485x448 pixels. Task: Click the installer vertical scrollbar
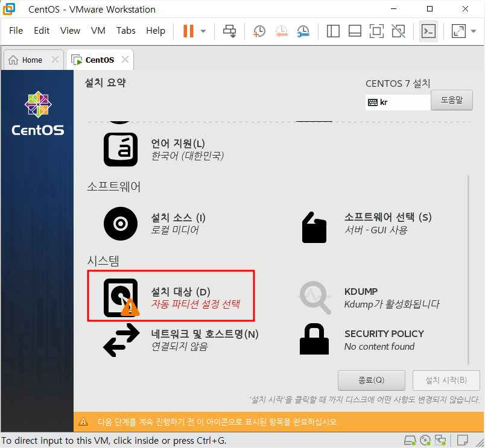click(468, 269)
